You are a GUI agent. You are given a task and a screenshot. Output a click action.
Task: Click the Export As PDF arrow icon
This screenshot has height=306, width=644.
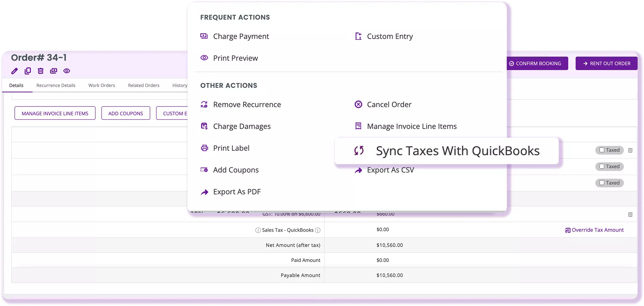pos(204,192)
